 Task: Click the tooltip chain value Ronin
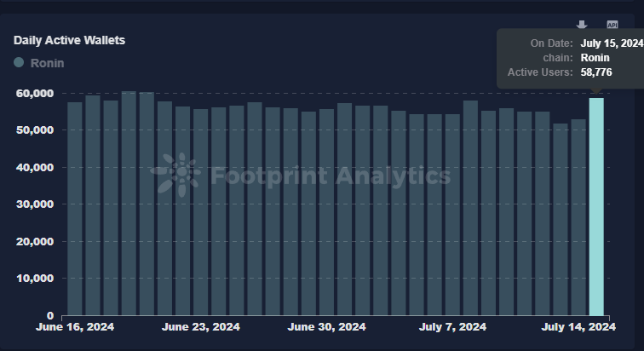coord(595,58)
